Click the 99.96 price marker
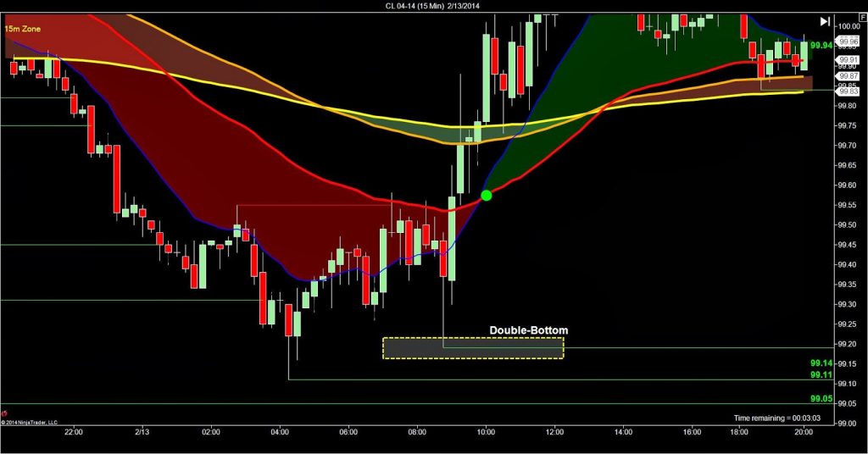 click(848, 42)
